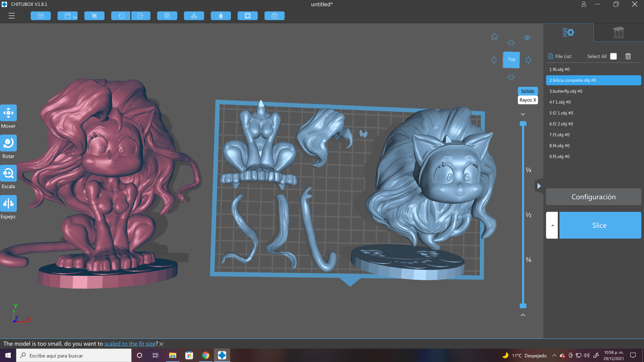Open the supports tab
The image size is (644, 362).
tap(619, 33)
